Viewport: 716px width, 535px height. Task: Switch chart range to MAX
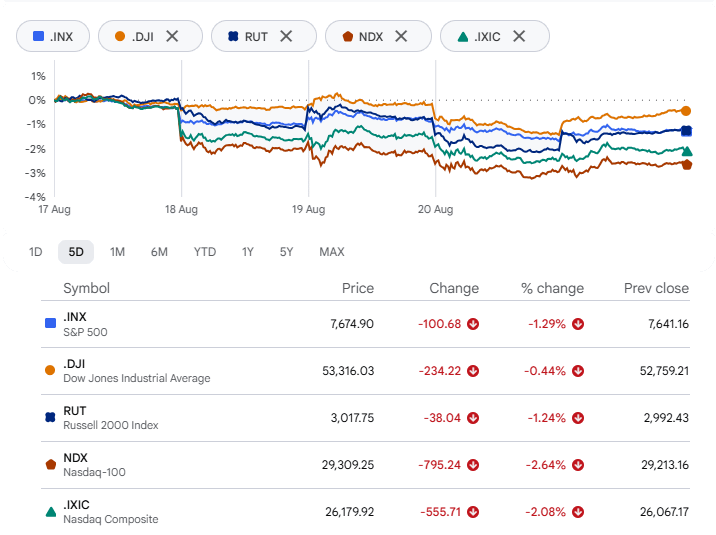[332, 252]
